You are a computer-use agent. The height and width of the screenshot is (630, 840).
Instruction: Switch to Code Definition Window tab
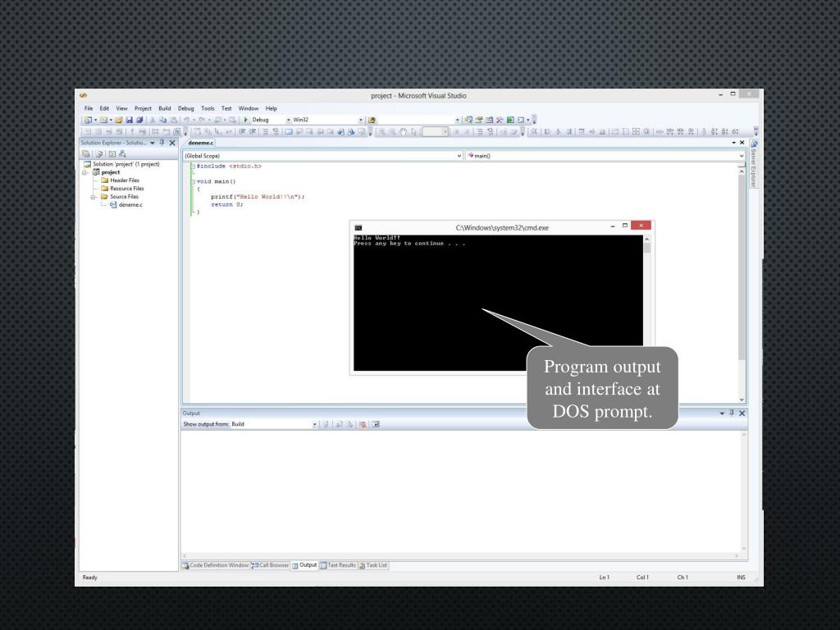click(x=216, y=565)
